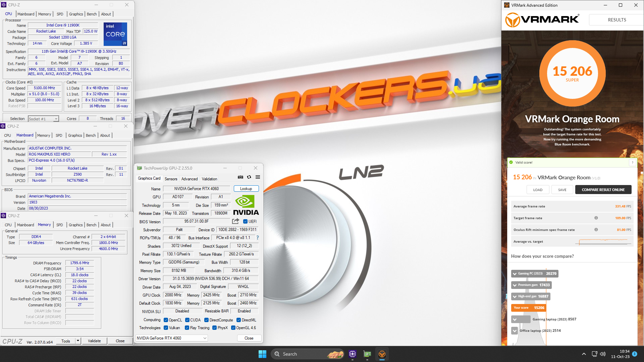
Task: Open notification center badge icon
Action: [x=635, y=354]
